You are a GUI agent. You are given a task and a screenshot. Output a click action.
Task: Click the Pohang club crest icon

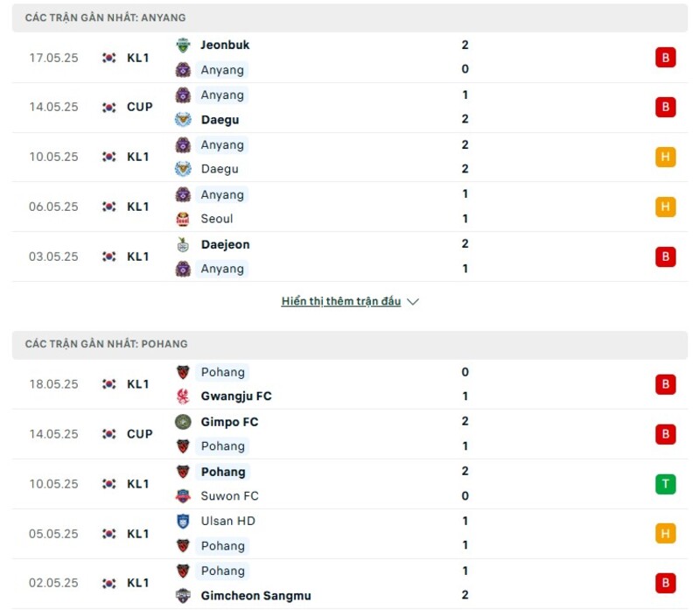[x=184, y=371]
